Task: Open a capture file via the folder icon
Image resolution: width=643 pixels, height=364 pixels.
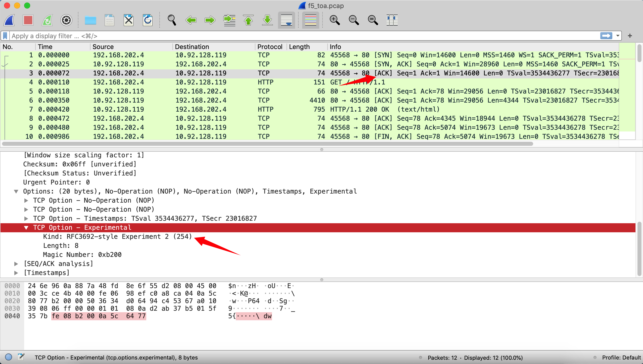Action: (90, 20)
